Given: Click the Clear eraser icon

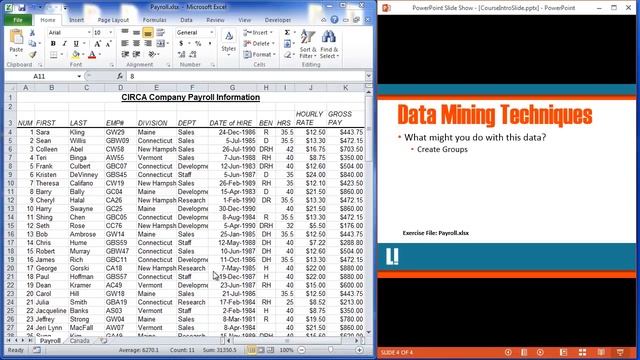Looking at the screenshot, I should (x=287, y=54).
